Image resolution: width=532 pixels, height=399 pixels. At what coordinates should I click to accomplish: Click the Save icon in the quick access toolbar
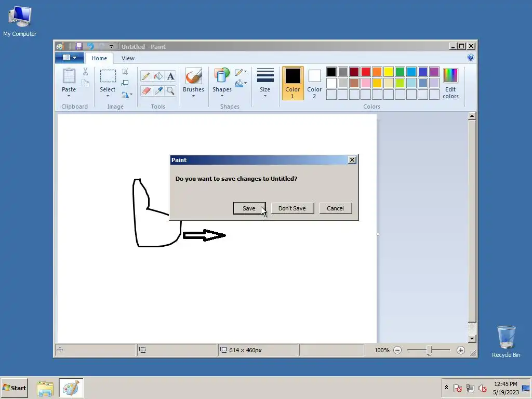[79, 46]
